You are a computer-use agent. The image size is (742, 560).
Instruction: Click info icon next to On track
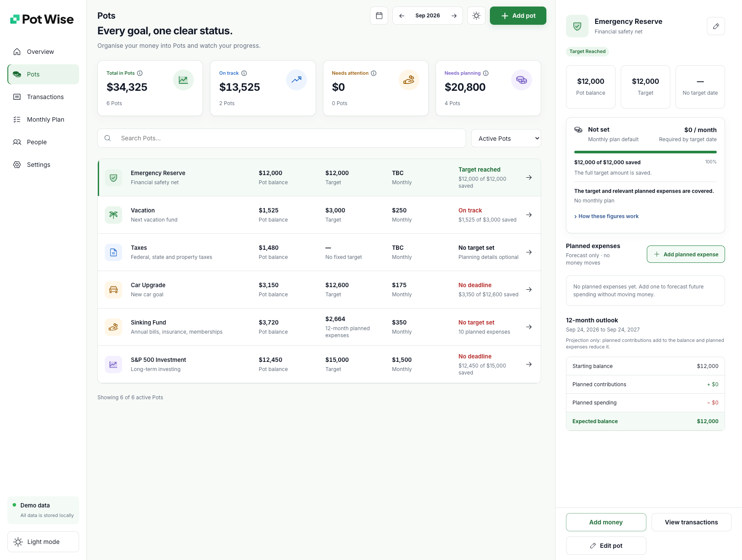[244, 73]
